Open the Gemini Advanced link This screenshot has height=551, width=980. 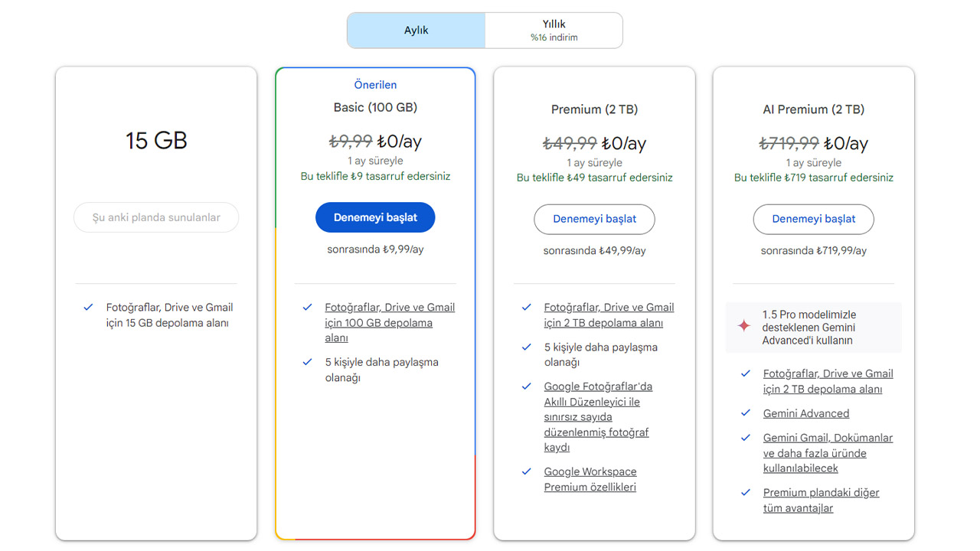[805, 413]
